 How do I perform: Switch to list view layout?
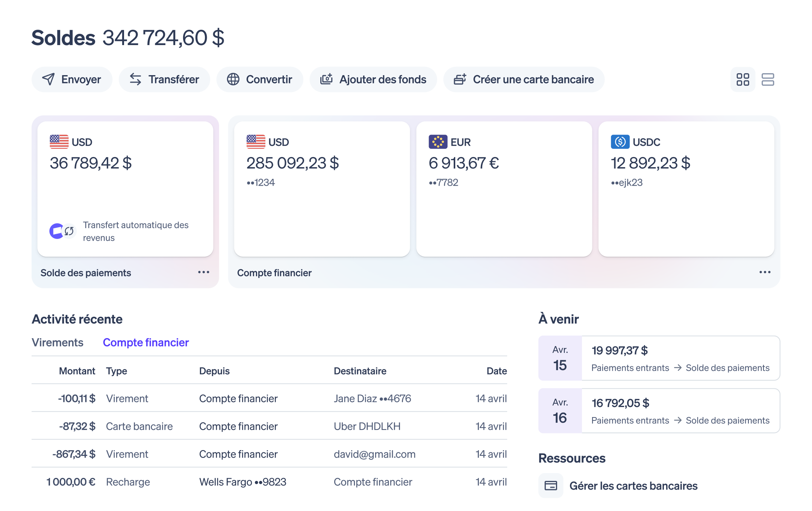pos(768,79)
